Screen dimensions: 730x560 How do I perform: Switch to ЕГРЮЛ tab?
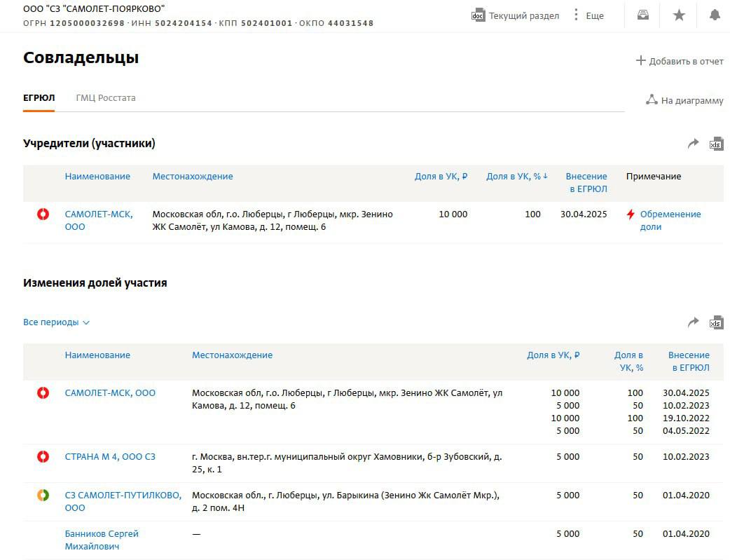(39, 98)
